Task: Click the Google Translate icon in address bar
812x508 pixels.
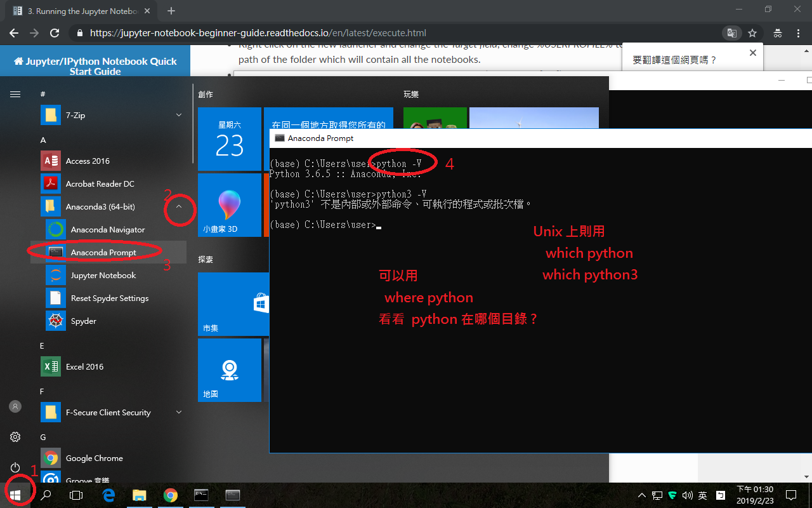Action: 732,33
